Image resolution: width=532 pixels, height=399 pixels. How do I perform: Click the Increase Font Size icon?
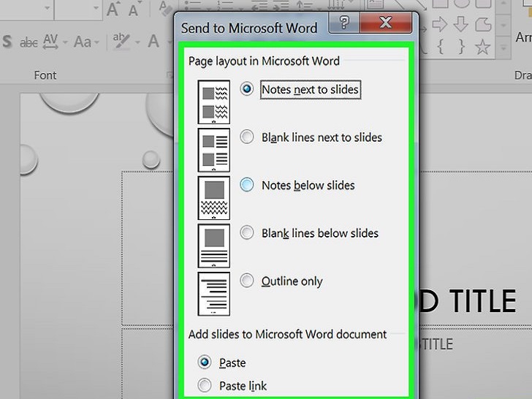point(113,9)
